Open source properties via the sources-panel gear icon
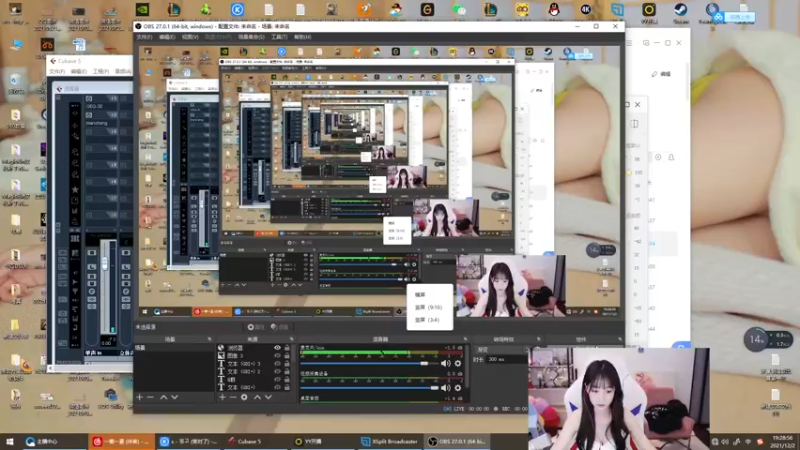This screenshot has height=450, width=800. click(x=244, y=397)
